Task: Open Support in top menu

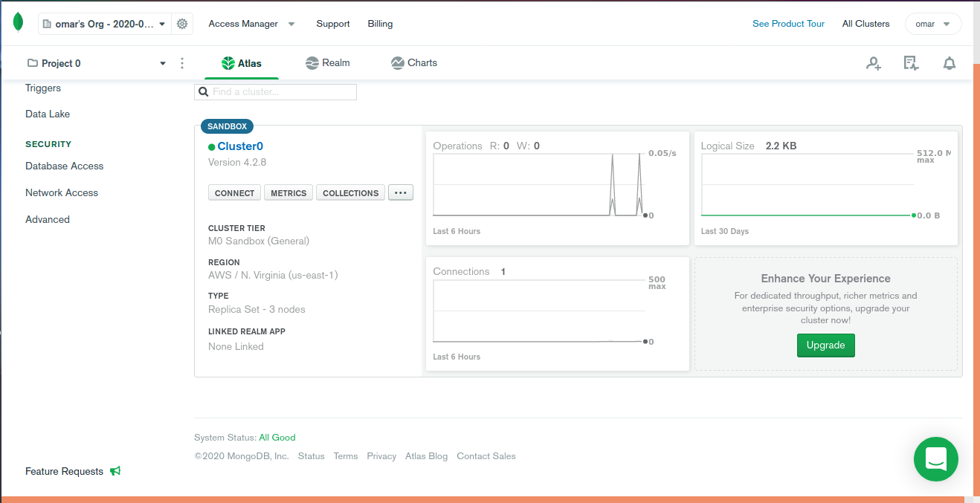Action: (333, 24)
